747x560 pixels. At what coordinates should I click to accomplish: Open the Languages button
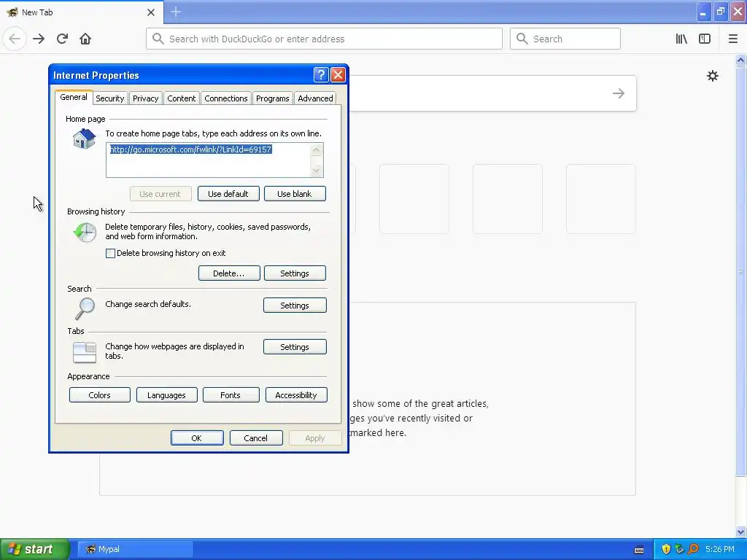click(x=167, y=394)
